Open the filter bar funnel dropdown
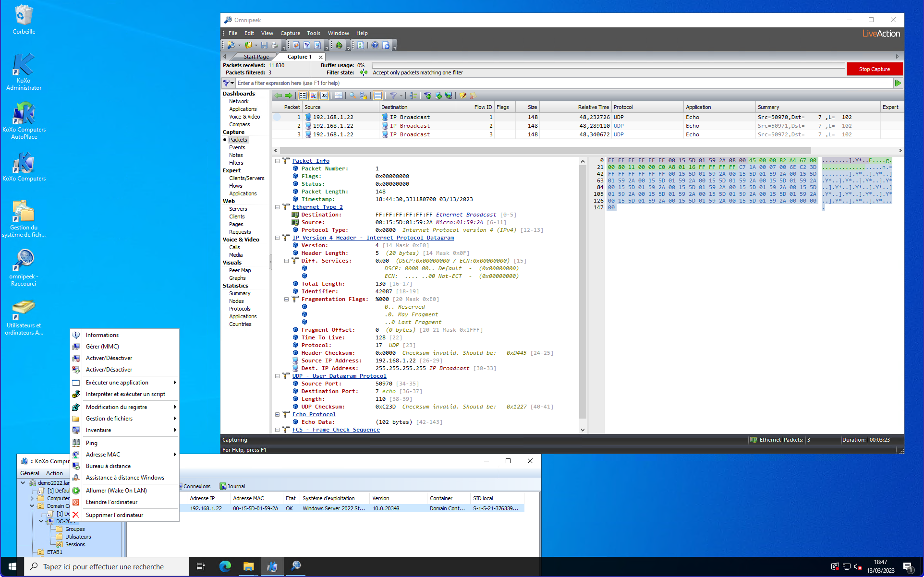 [x=228, y=83]
